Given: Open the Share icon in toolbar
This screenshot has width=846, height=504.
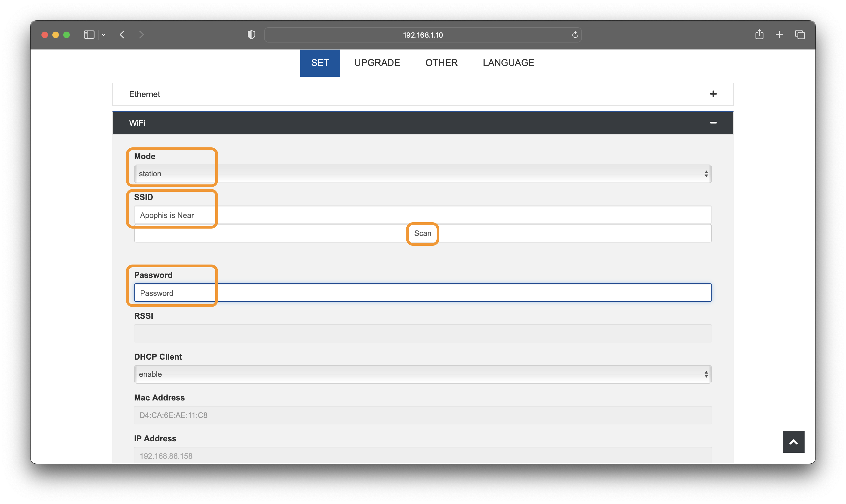Looking at the screenshot, I should pos(759,35).
